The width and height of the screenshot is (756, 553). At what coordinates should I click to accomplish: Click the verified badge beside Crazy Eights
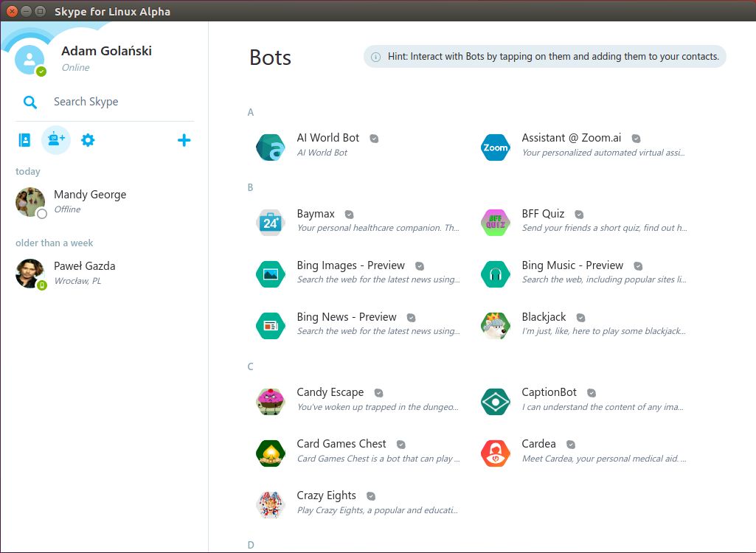pyautogui.click(x=371, y=496)
